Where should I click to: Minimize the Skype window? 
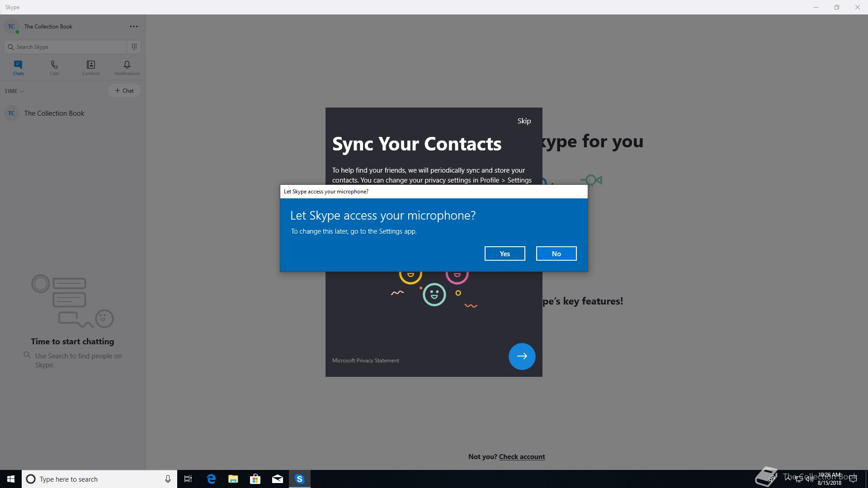coord(816,7)
